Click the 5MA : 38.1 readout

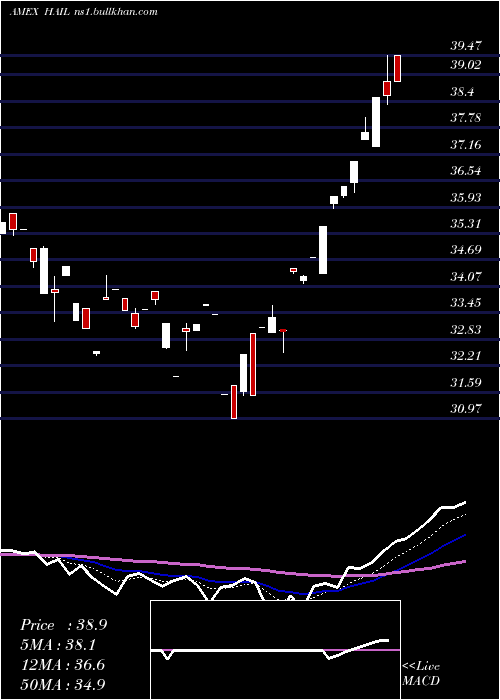[x=58, y=645]
